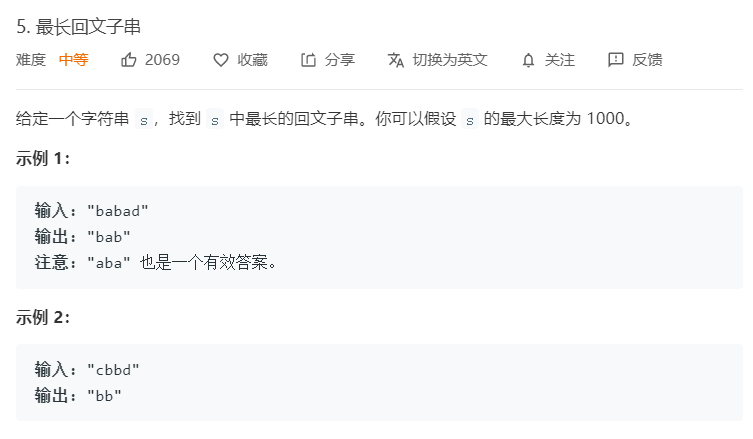Image resolution: width=753 pixels, height=439 pixels.
Task: Click the 示例 1 heading
Action: (43, 158)
